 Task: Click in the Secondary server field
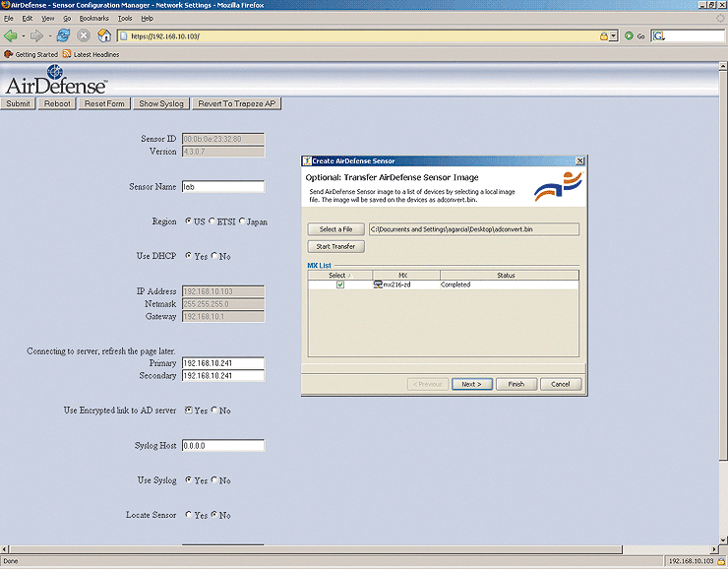point(223,375)
